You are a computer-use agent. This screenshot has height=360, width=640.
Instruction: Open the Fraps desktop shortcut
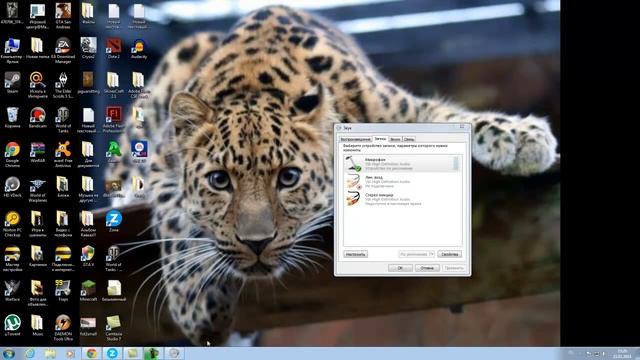point(63,291)
